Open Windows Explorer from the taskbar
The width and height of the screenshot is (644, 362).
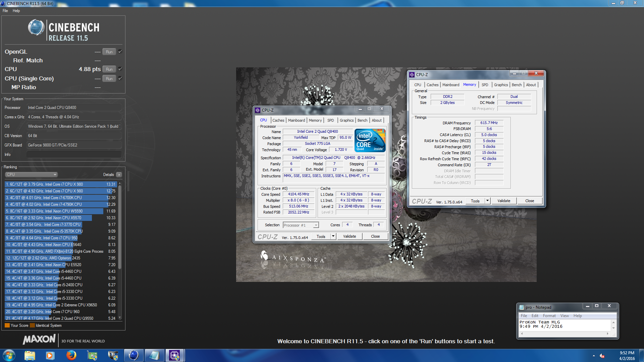30,355
